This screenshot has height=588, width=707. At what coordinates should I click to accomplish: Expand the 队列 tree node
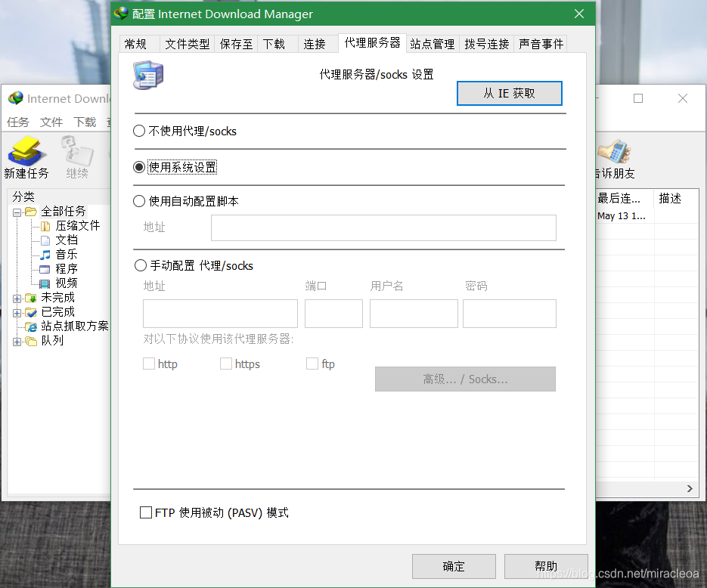17,342
